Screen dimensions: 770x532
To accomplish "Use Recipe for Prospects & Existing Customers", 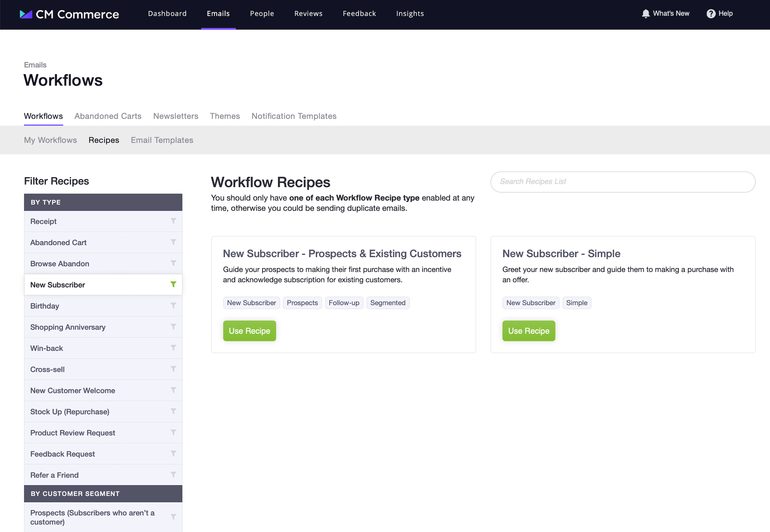I will [249, 331].
